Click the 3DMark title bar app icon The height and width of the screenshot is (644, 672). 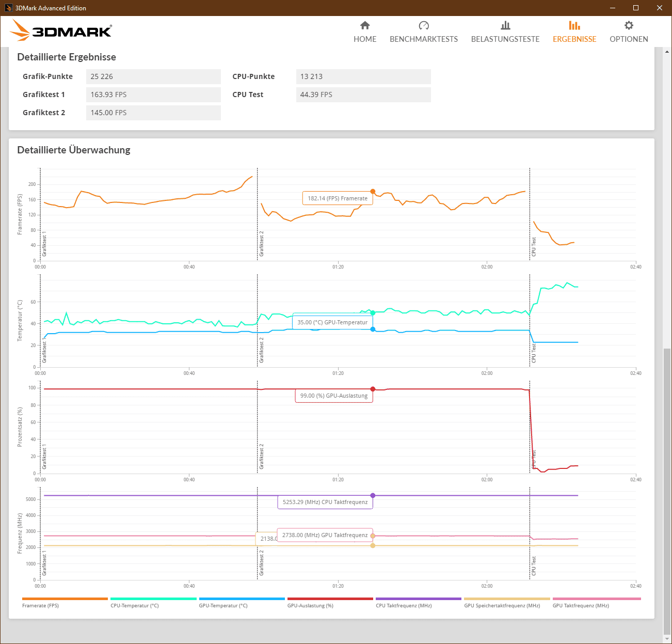tap(8, 8)
